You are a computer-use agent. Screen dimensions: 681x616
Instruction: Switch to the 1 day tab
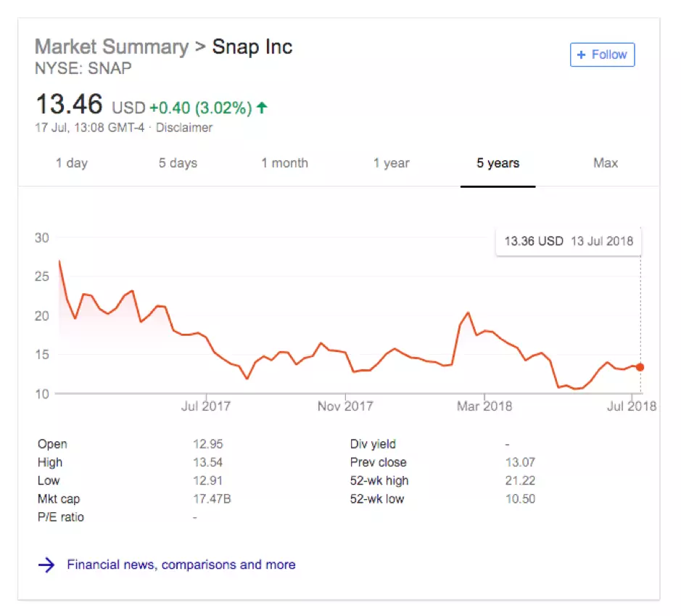pos(71,163)
